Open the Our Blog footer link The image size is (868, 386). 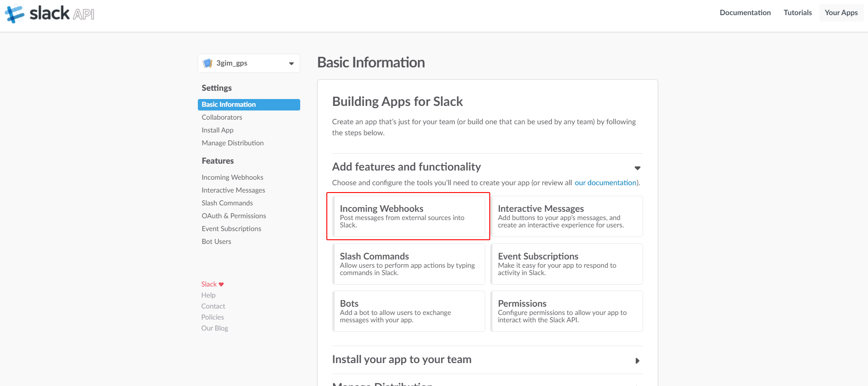(x=214, y=328)
